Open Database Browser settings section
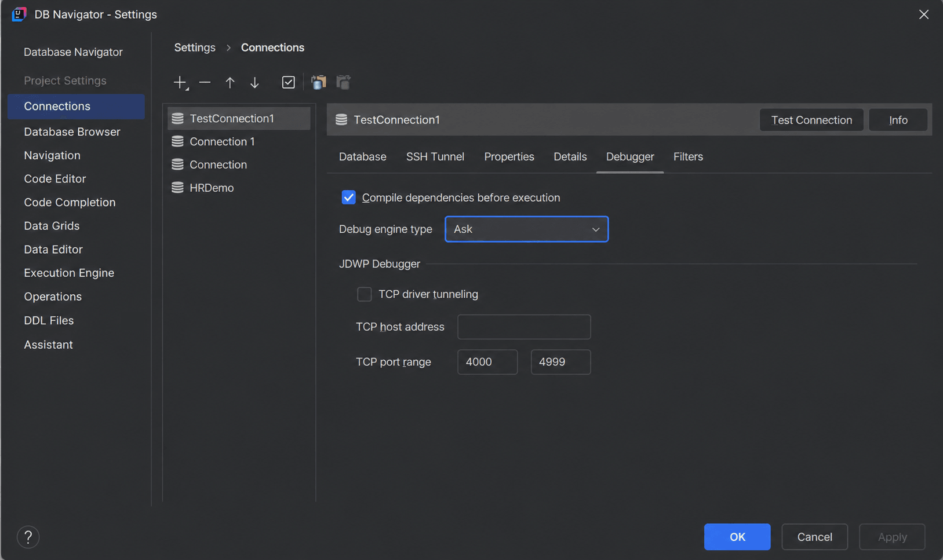Screen dimensions: 943x560 pos(72,131)
